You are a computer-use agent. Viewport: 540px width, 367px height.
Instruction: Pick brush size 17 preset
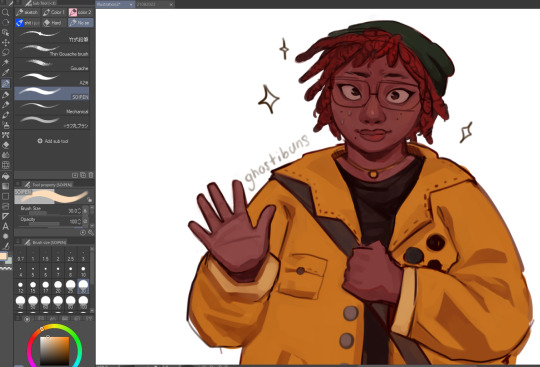45,287
